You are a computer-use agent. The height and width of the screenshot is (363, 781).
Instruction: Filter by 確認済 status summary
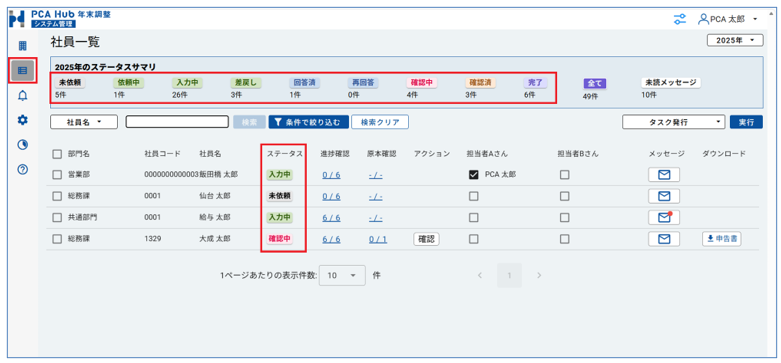481,83
